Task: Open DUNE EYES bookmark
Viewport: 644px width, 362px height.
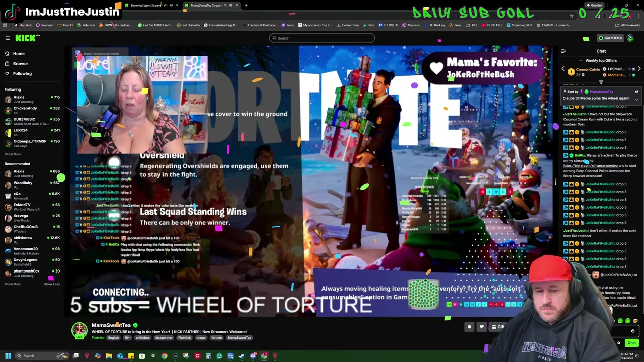Action: (491, 25)
